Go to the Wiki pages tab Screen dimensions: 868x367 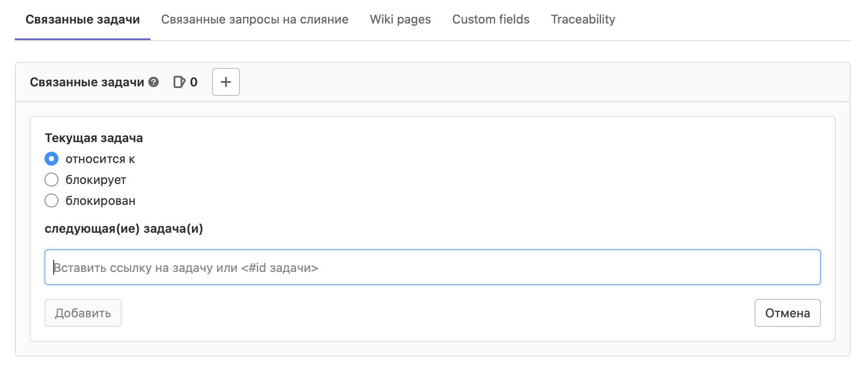point(400,20)
